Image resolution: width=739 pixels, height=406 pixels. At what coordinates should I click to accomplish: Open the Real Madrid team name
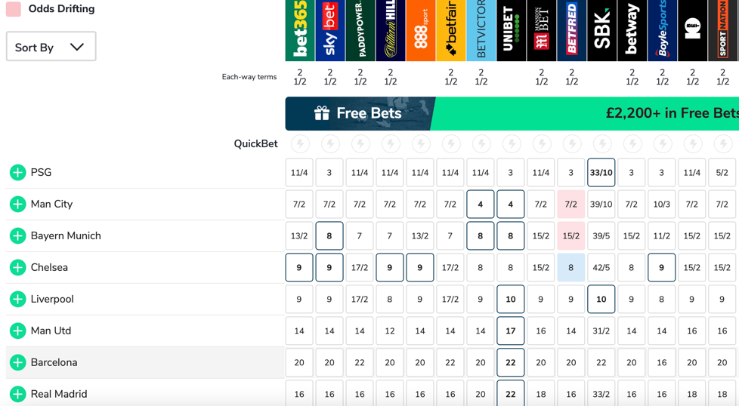click(x=59, y=394)
